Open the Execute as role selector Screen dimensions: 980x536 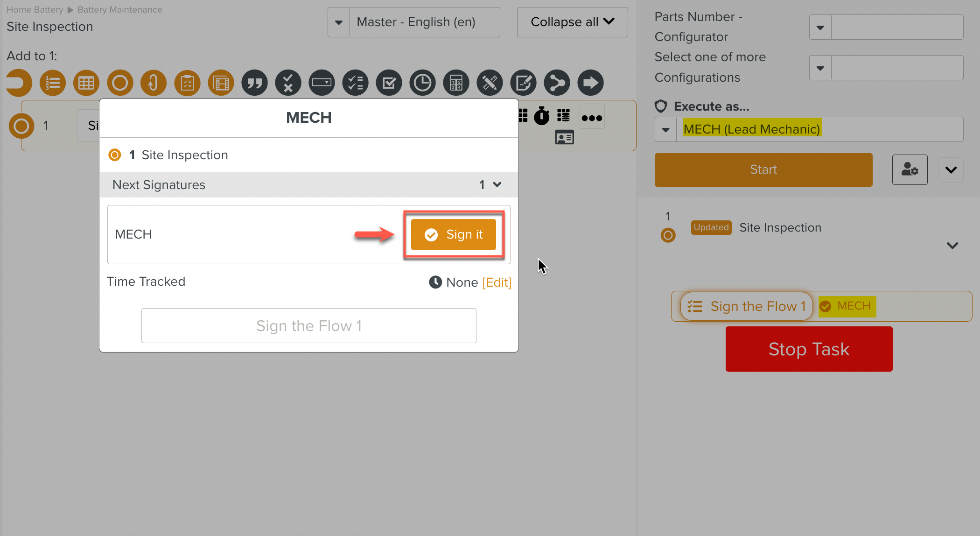[x=665, y=129]
